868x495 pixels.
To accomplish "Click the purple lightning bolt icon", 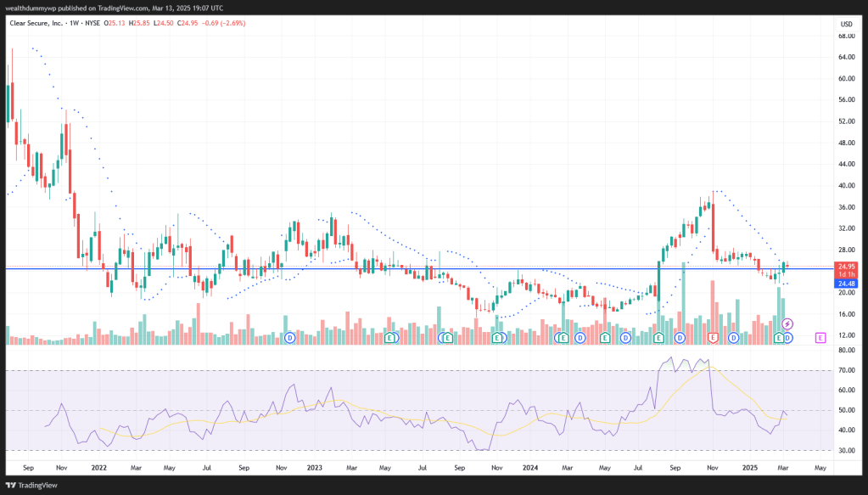I will point(787,323).
